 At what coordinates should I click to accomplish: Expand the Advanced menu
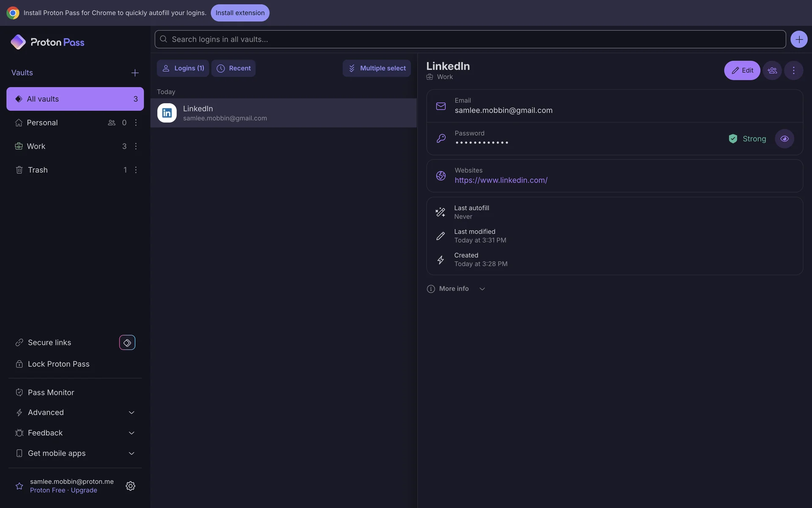click(75, 412)
